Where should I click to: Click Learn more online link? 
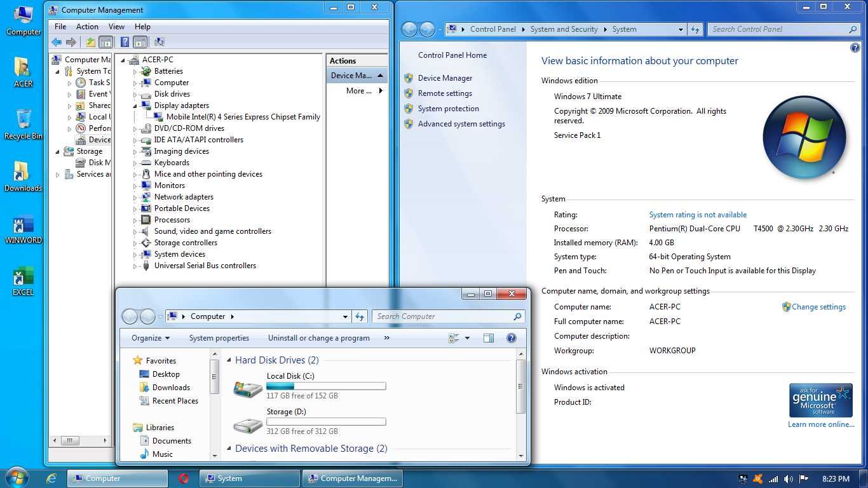pos(821,424)
